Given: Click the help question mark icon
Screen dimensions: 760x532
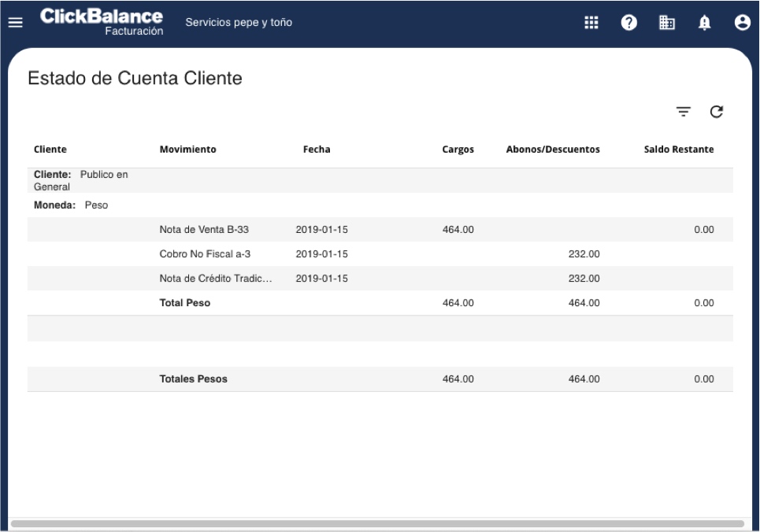Looking at the screenshot, I should coord(628,23).
